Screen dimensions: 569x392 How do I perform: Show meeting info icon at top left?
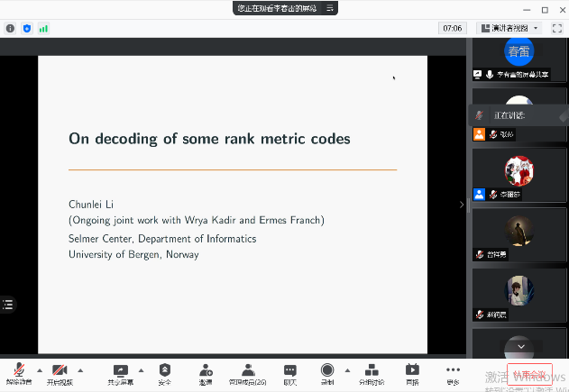tap(11, 28)
